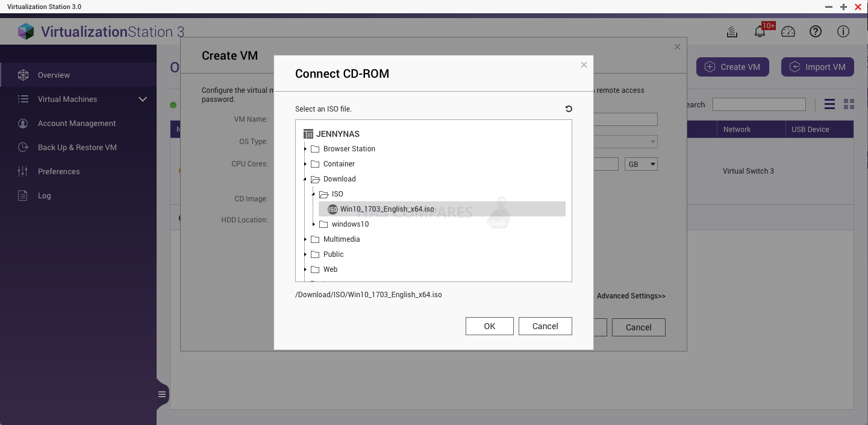Close the Connect CD-ROM dialog
868x425 pixels.
584,65
